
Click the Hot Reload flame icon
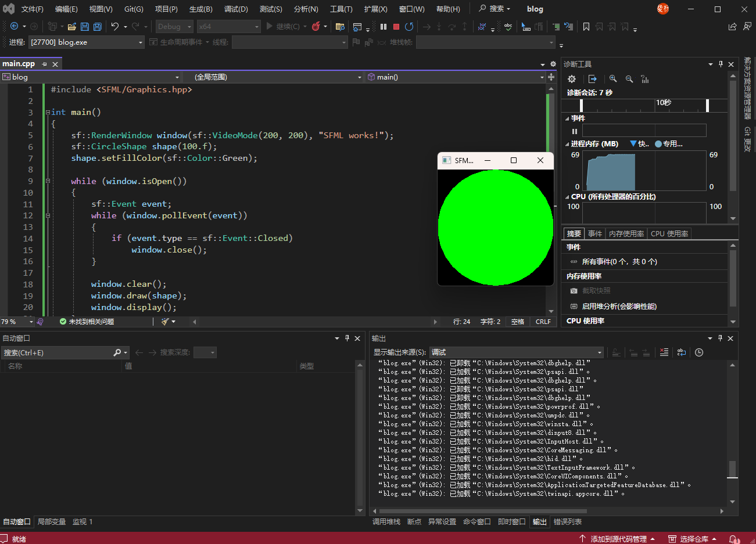[x=316, y=27]
